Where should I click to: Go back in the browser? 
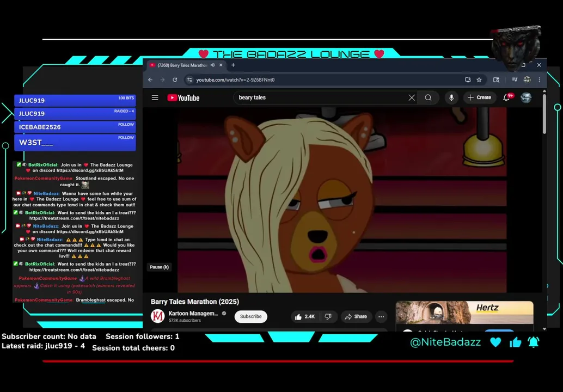[x=150, y=79]
